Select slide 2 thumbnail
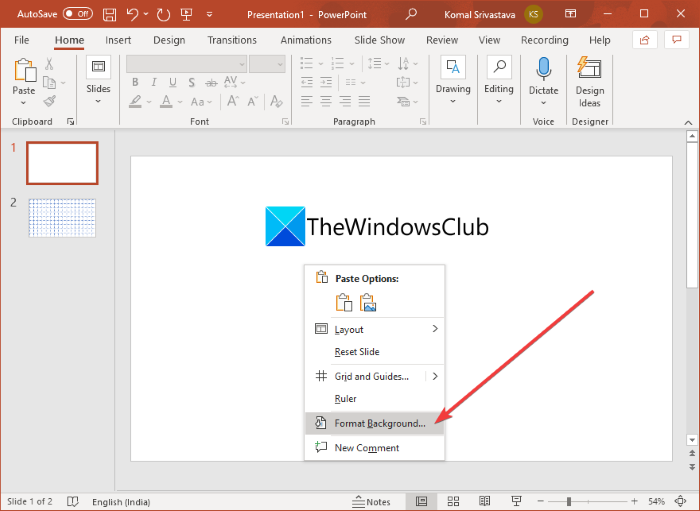Screen dimensions: 700x511 click(62, 218)
